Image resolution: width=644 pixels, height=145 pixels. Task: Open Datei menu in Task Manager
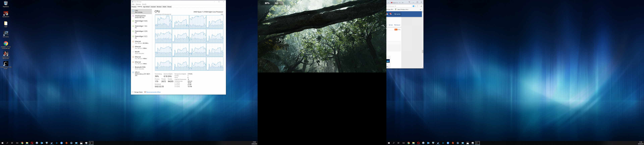133,4
